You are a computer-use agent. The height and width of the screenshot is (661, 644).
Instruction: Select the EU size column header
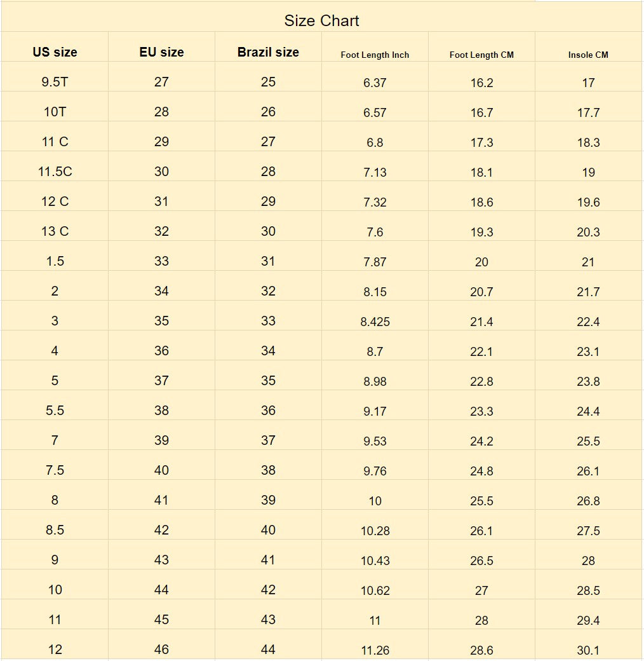(161, 52)
